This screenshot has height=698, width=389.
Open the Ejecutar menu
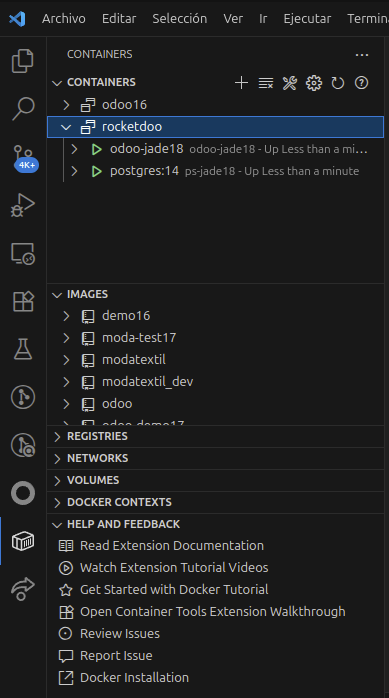click(307, 19)
